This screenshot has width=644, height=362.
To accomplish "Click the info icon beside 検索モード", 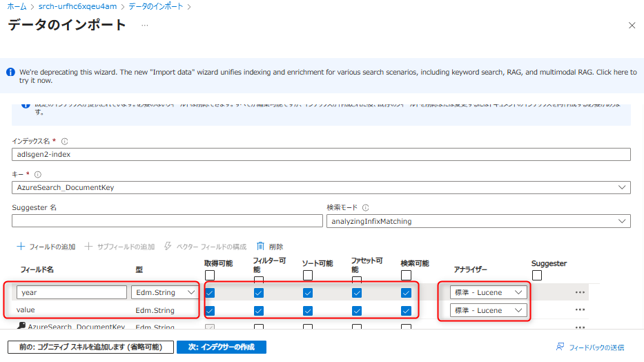I will [x=366, y=208].
